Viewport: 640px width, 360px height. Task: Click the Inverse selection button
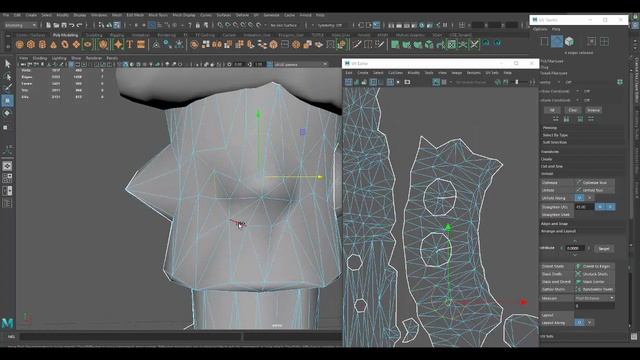[593, 110]
